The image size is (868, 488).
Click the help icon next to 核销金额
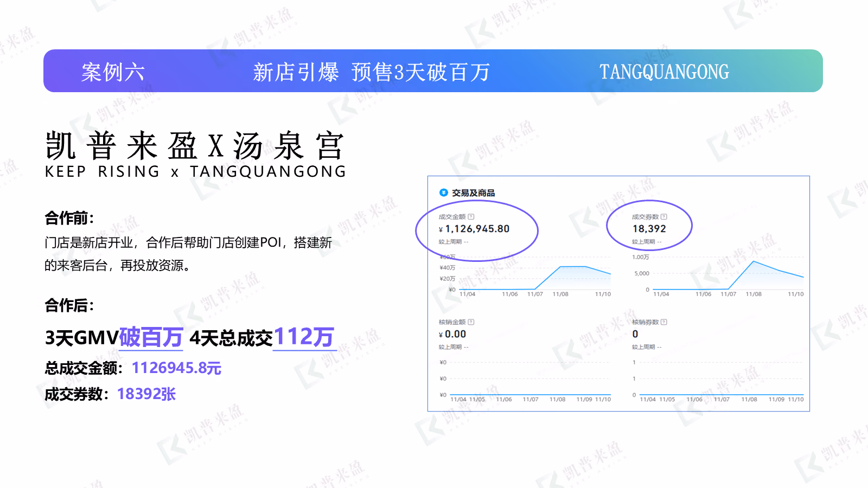471,322
